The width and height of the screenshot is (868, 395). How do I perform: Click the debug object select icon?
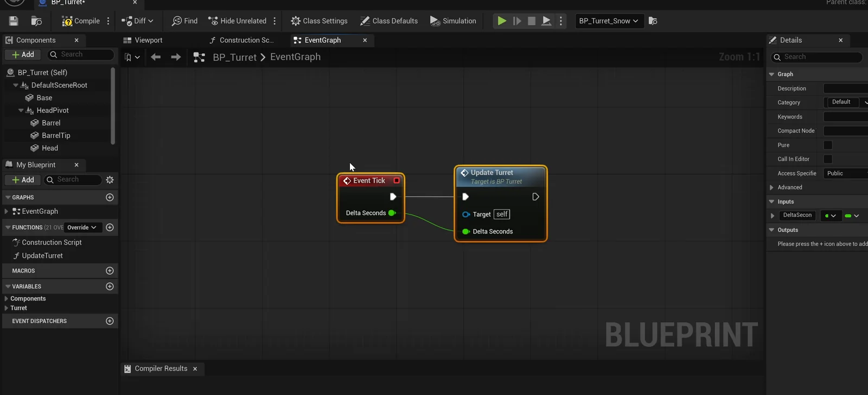coord(653,21)
